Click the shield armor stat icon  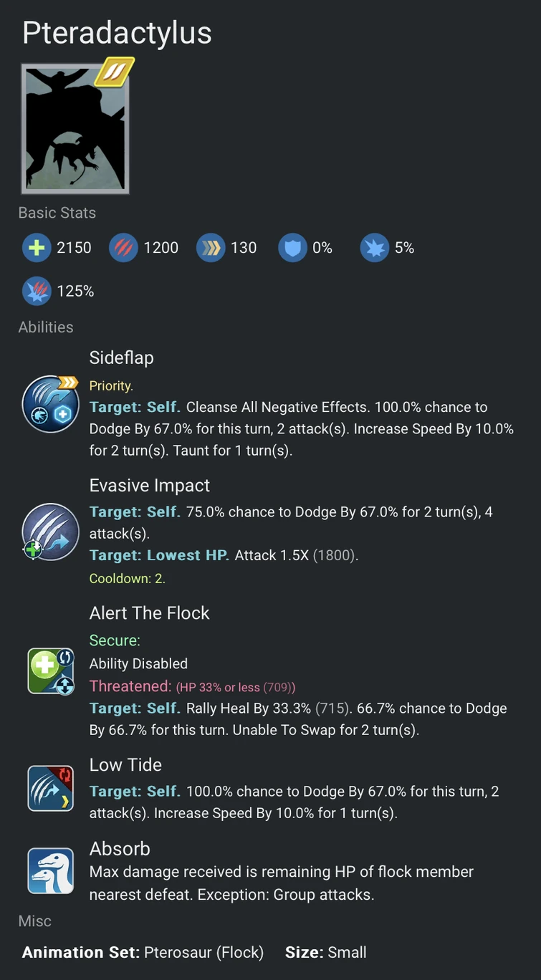point(292,248)
